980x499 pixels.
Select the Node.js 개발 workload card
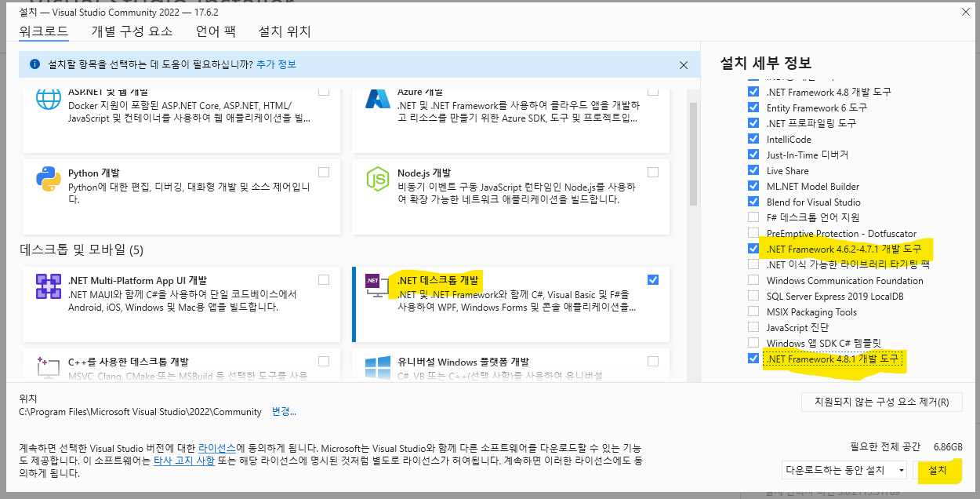[511, 196]
